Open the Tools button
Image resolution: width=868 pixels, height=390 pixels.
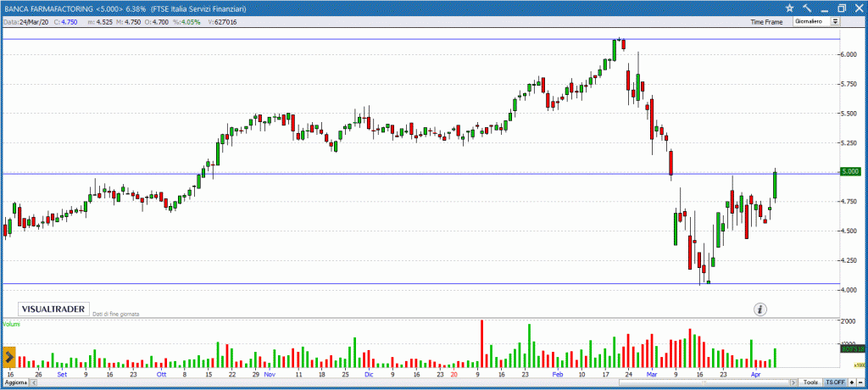click(810, 382)
